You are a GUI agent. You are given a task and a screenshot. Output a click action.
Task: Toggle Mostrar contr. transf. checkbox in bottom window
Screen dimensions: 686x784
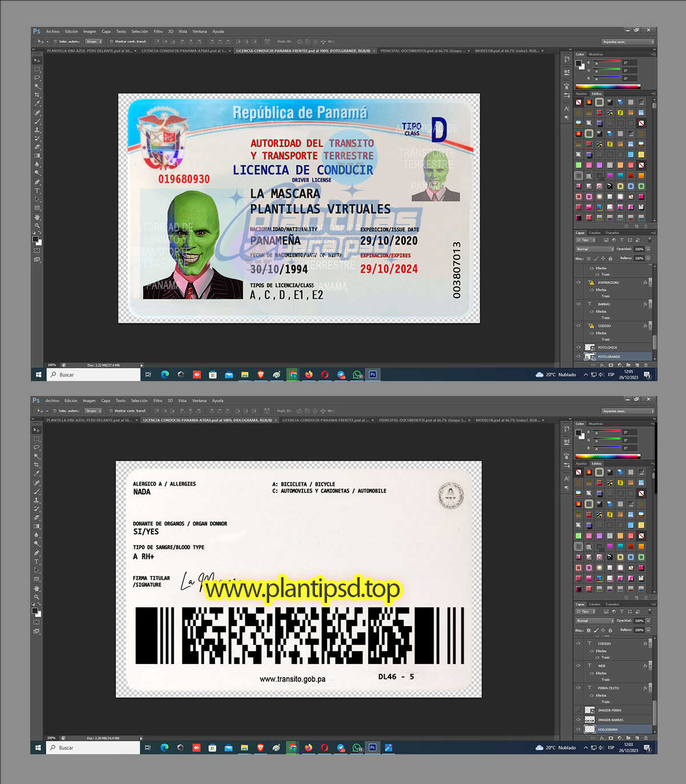[110, 410]
